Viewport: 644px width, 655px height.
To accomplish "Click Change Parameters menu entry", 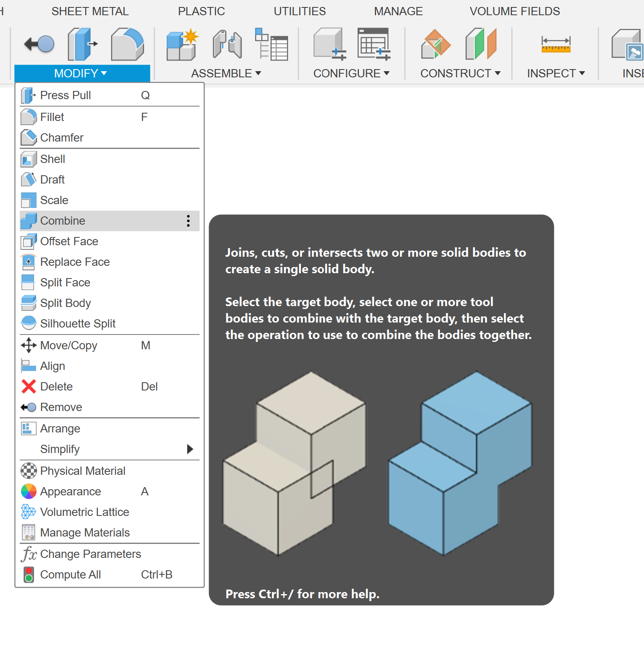I will click(109, 554).
